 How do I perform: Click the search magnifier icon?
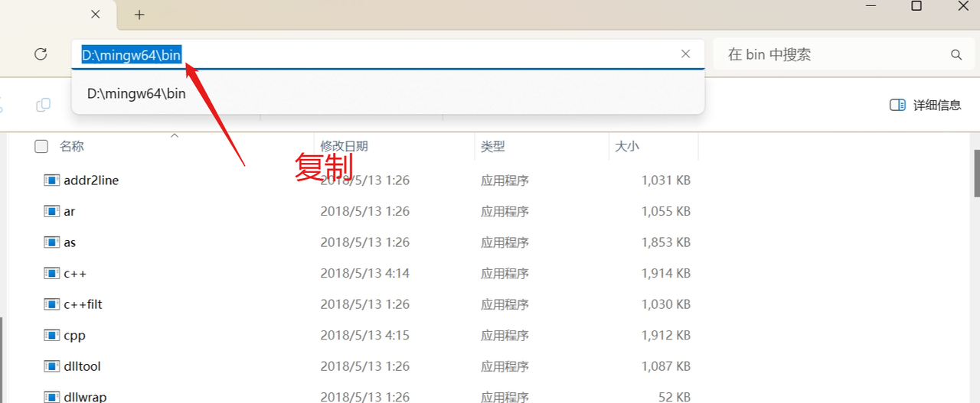click(x=955, y=55)
